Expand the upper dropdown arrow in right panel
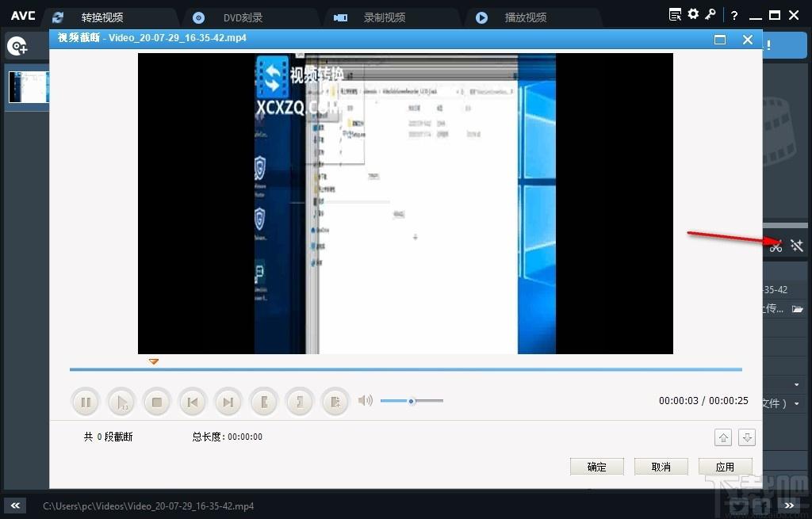 click(x=796, y=384)
